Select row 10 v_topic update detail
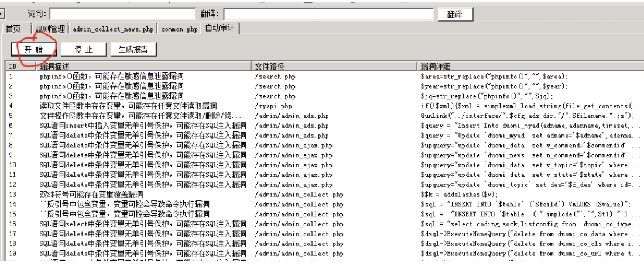644x270 pixels. (x=530, y=165)
